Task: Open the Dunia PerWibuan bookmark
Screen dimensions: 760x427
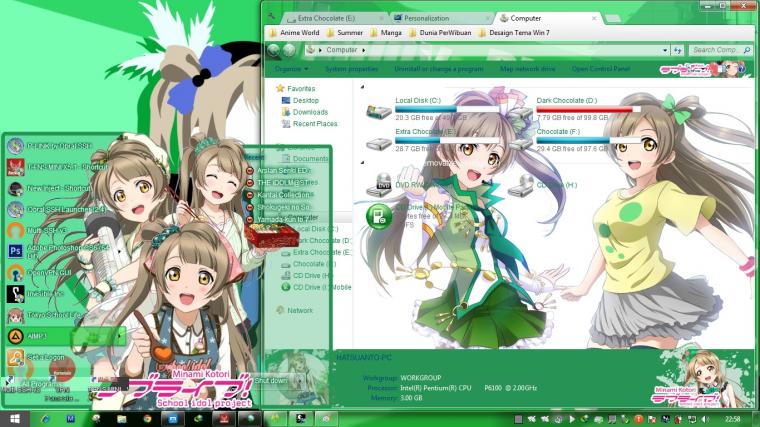Action: pos(440,33)
